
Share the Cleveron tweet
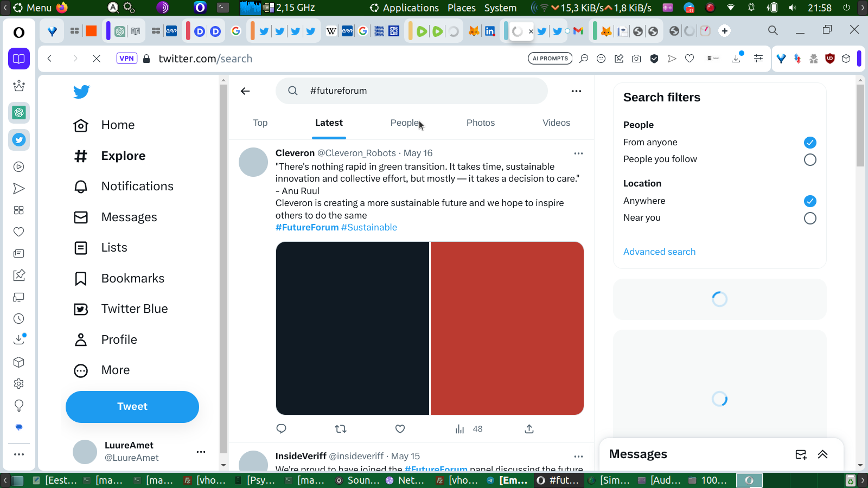pos(529,429)
